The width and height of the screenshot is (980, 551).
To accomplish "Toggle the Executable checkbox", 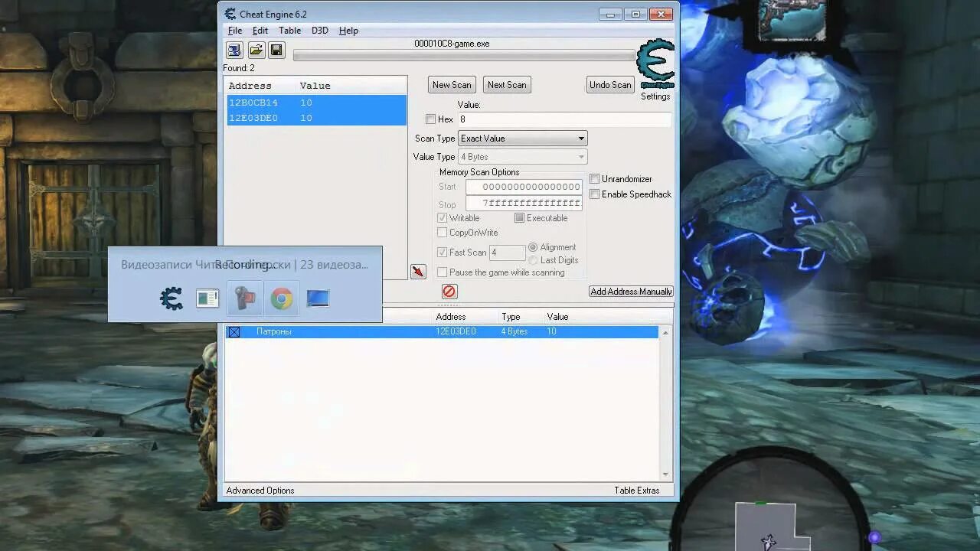I will pyautogui.click(x=519, y=218).
